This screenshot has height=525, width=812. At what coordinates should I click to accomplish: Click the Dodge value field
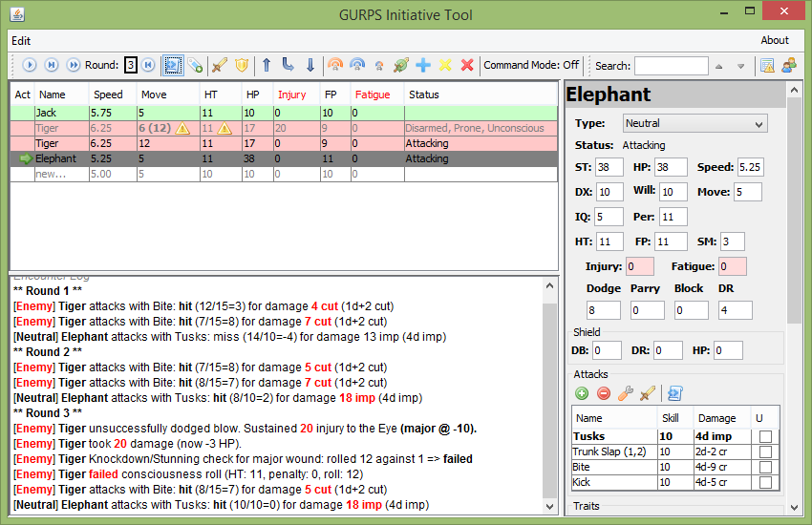click(x=604, y=310)
